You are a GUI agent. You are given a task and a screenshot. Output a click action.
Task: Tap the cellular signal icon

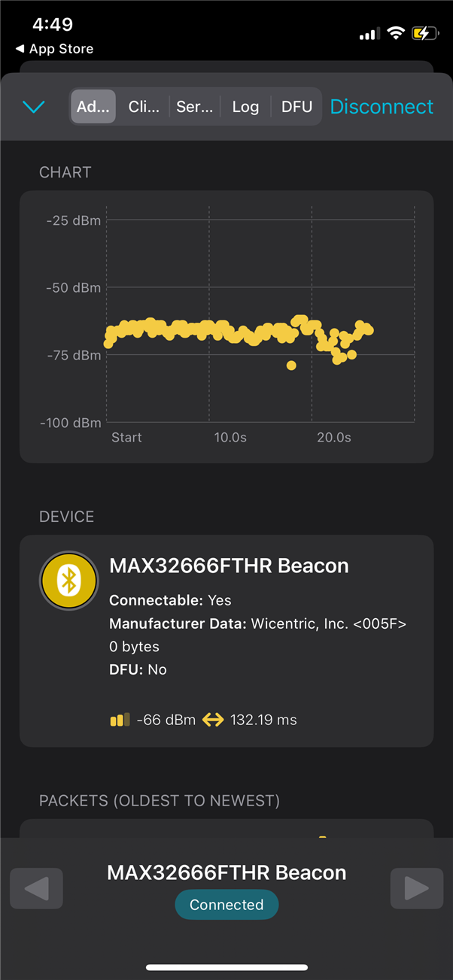point(368,34)
